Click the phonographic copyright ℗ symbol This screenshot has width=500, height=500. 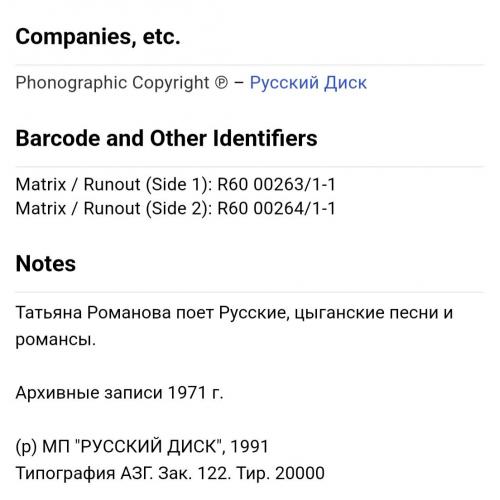pyautogui.click(x=221, y=83)
